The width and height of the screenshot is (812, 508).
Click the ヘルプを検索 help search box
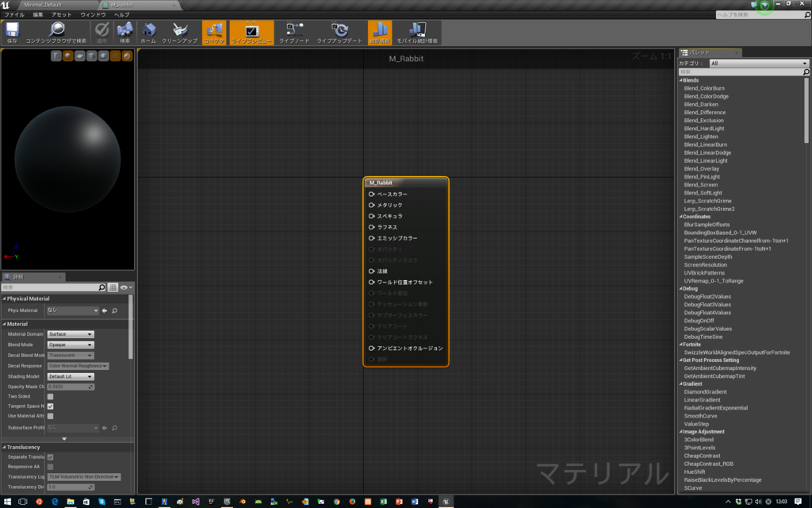coord(763,14)
